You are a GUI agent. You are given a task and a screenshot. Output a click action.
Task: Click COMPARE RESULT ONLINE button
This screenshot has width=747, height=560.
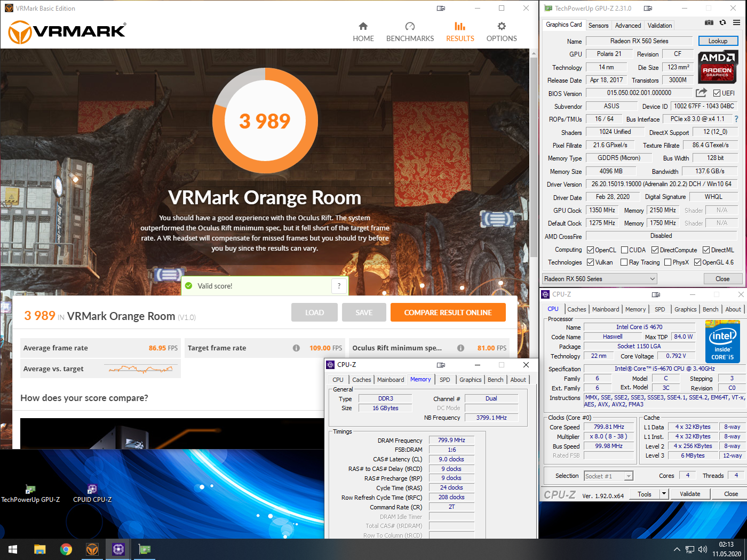point(448,313)
